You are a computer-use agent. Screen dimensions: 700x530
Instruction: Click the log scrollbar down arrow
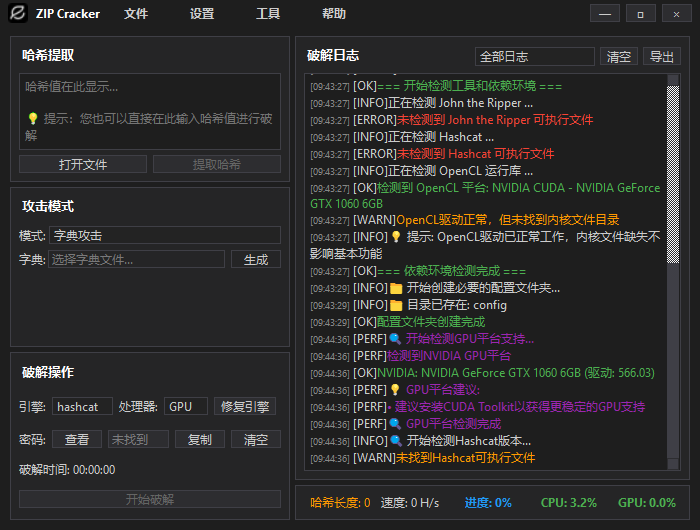pyautogui.click(x=673, y=464)
